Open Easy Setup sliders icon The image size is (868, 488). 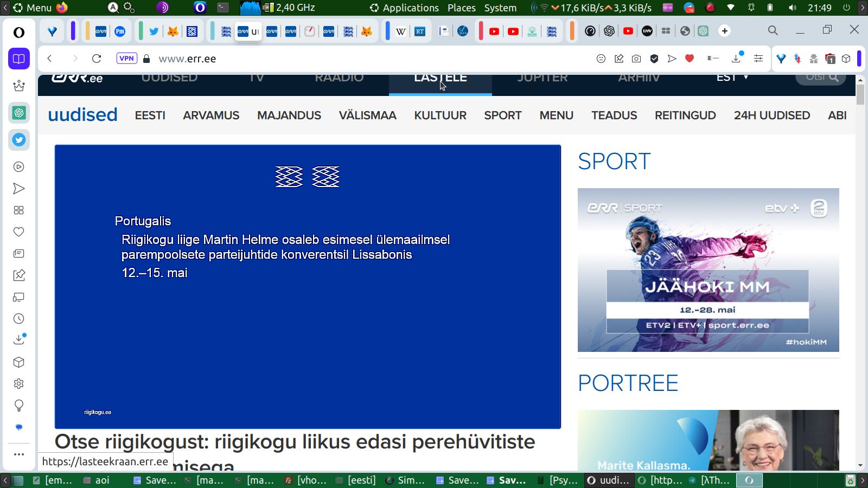(758, 59)
